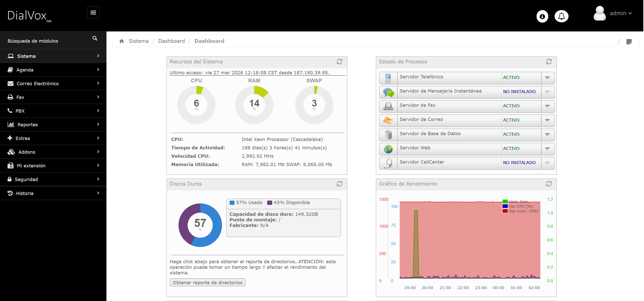The image size is (644, 301).
Task: Refresh the Recursos del Sistema panel
Action: click(340, 62)
